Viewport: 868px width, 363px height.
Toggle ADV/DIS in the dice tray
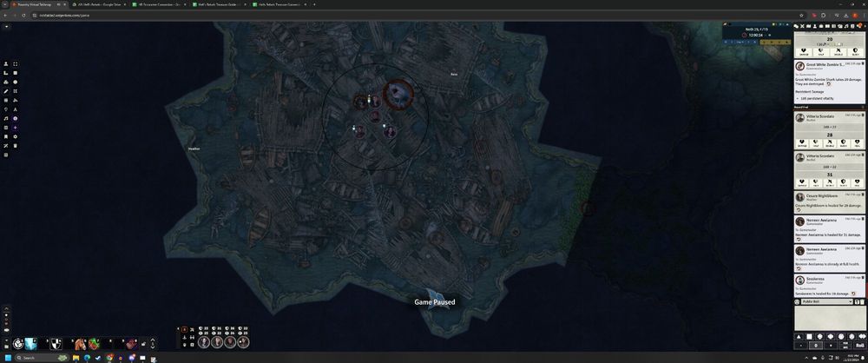click(845, 346)
